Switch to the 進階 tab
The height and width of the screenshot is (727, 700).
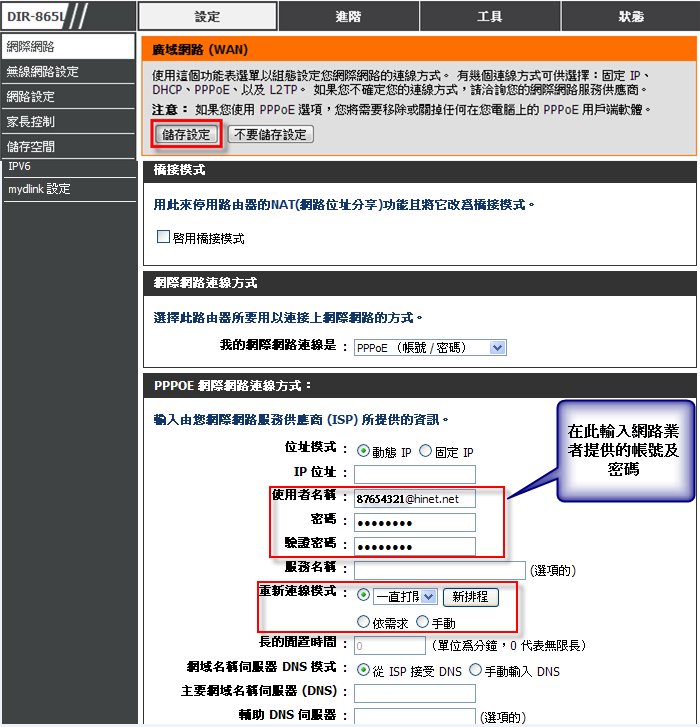[348, 16]
